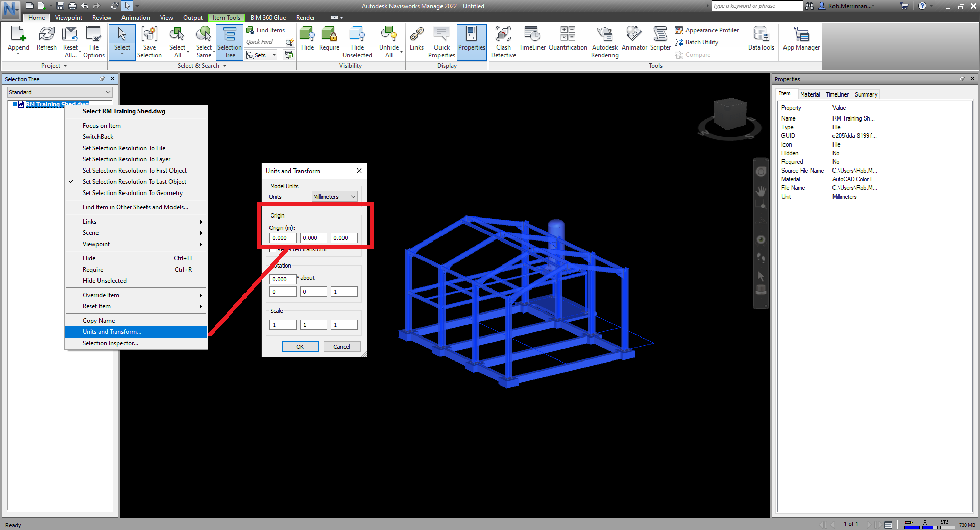Launch the TimeLiner tool
The image size is (980, 530).
coord(532,41)
